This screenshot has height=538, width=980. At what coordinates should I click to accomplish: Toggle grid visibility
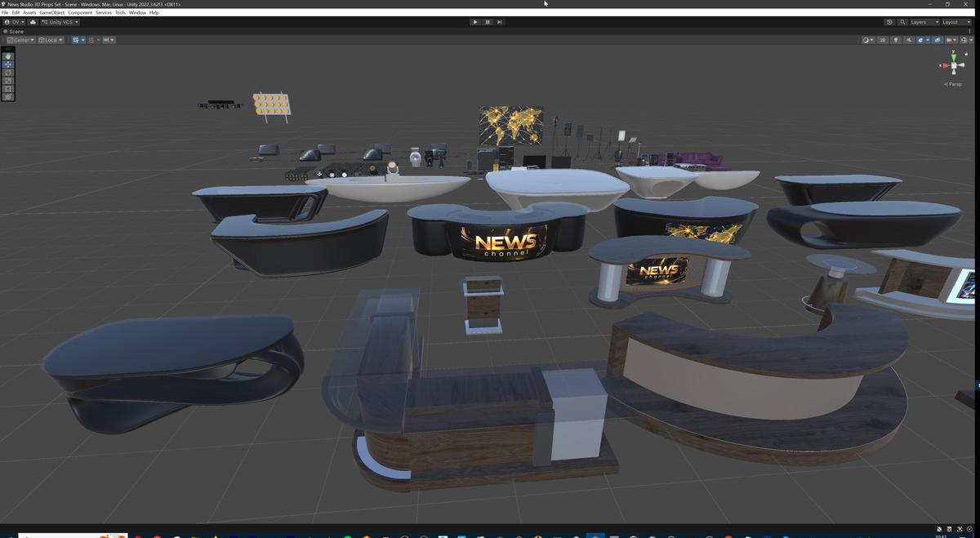coord(76,40)
